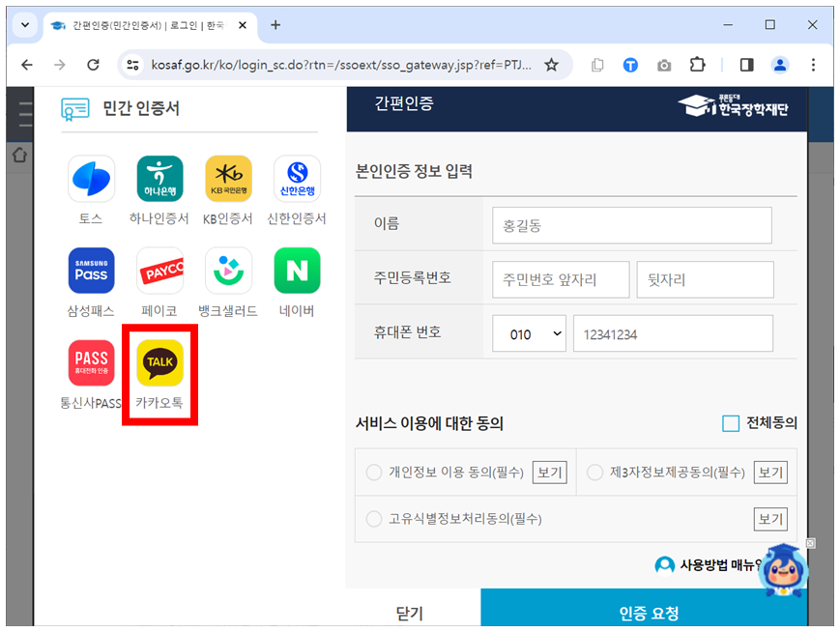Click the 이름 input field

tap(632, 225)
